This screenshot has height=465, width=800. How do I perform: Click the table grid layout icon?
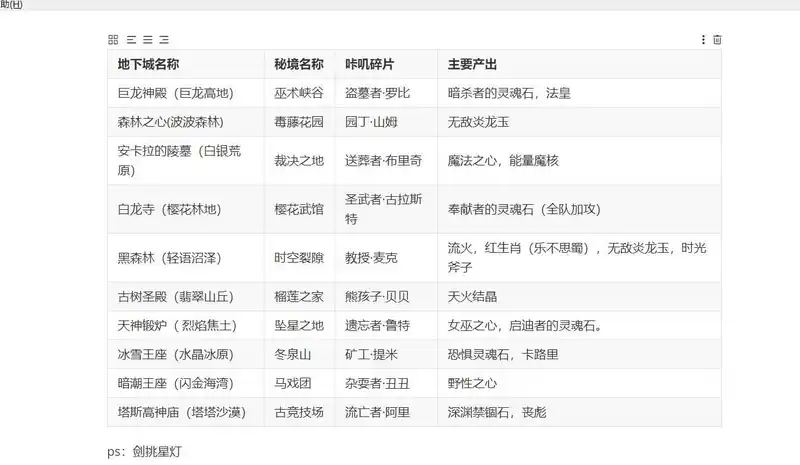coord(113,40)
